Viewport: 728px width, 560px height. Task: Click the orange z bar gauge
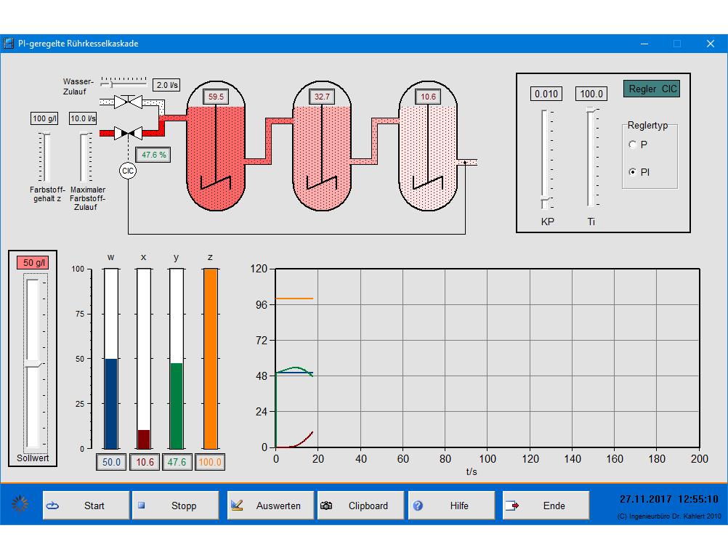click(x=211, y=359)
